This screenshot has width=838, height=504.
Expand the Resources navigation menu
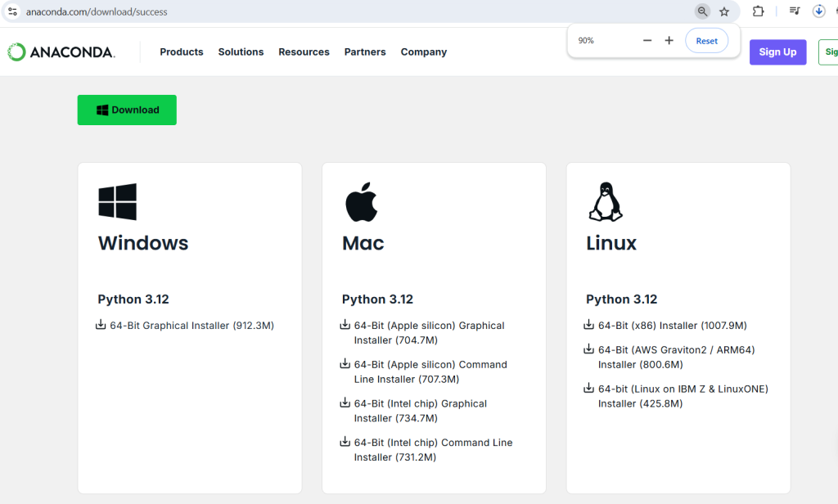click(x=304, y=52)
